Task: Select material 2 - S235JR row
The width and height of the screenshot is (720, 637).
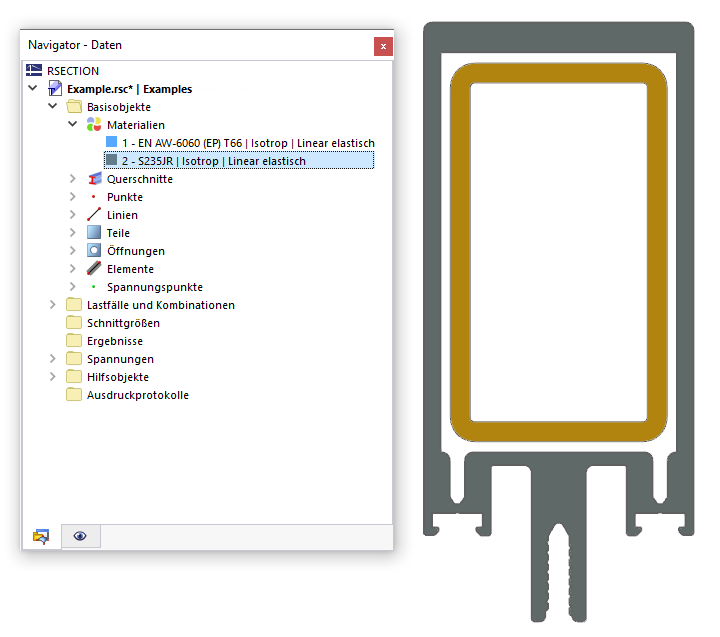Action: click(239, 161)
